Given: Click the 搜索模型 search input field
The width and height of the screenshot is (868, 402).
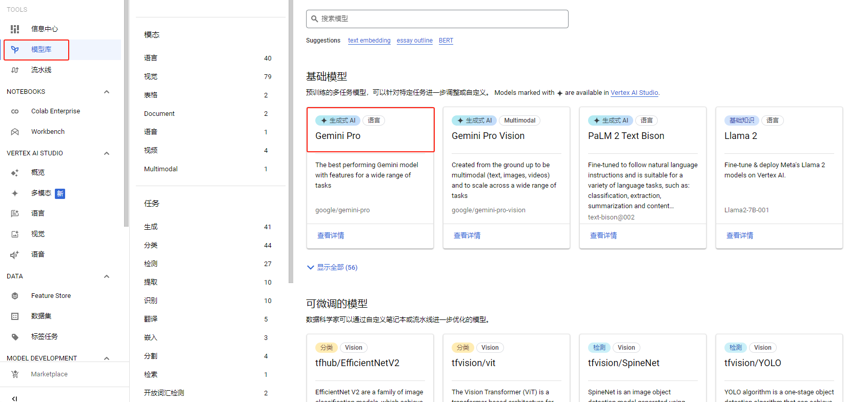Looking at the screenshot, I should click(437, 19).
